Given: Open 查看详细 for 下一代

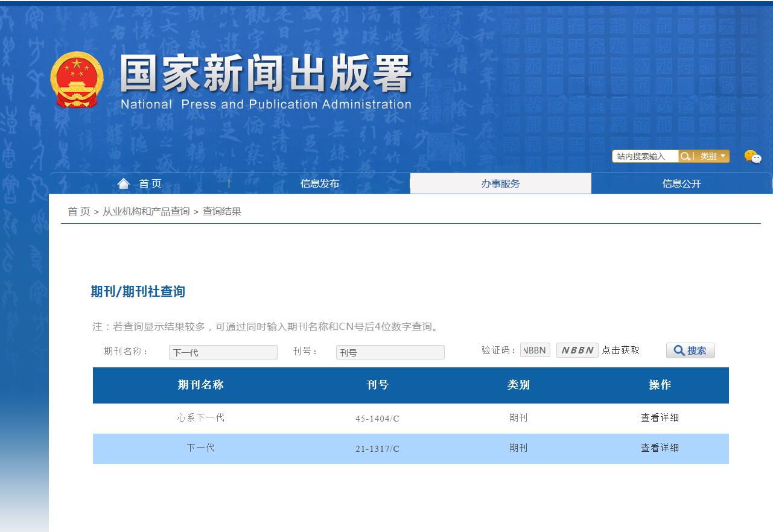Looking at the screenshot, I should [660, 448].
